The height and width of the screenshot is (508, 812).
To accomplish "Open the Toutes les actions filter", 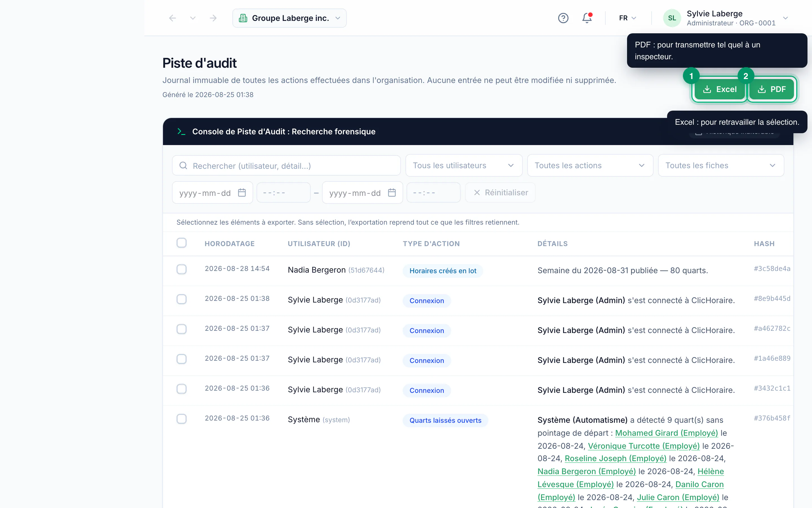I will (590, 166).
